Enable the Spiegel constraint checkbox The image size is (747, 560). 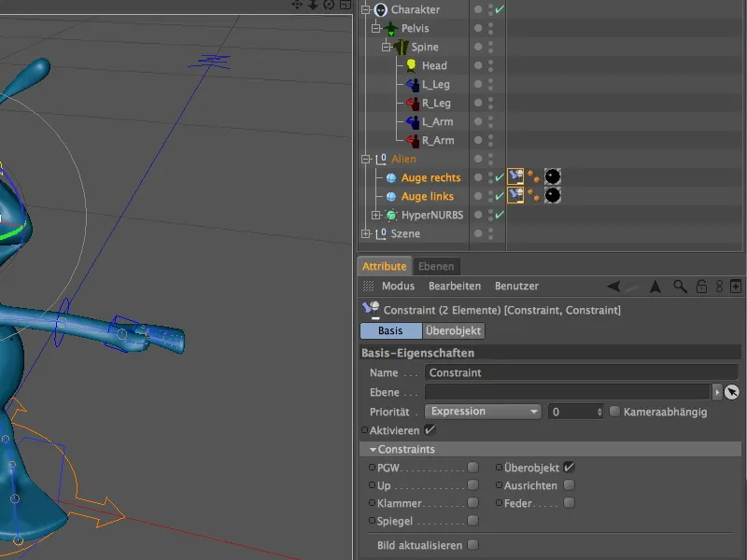(x=473, y=521)
